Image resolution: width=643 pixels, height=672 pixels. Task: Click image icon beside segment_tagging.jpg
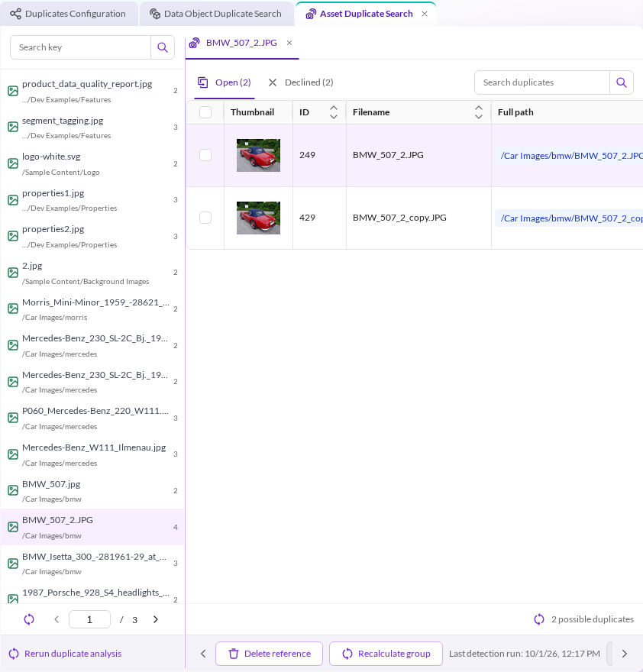click(13, 127)
